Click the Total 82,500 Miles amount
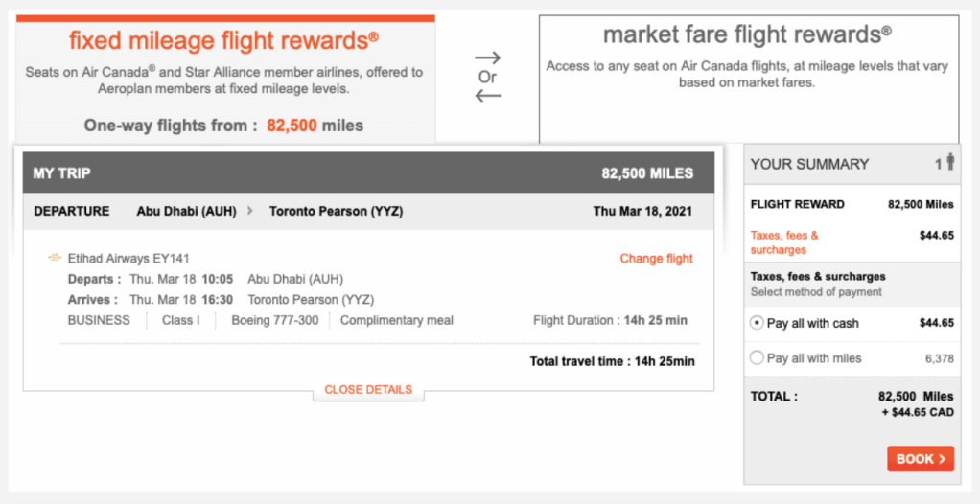Image resolution: width=980 pixels, height=504 pixels. (x=915, y=396)
